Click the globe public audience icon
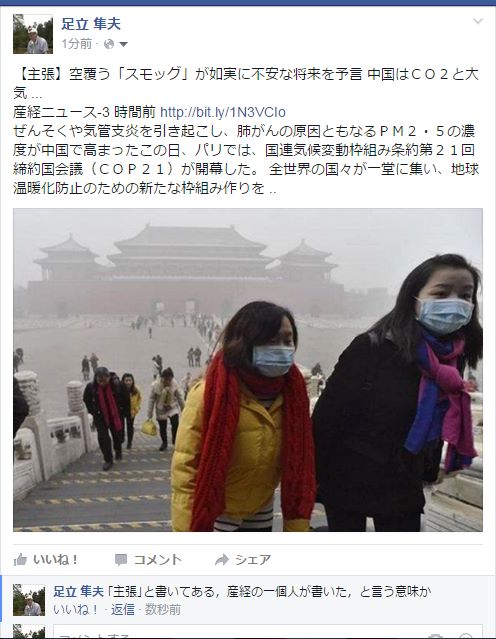Viewport: 496px width, 639px height. (x=109, y=44)
